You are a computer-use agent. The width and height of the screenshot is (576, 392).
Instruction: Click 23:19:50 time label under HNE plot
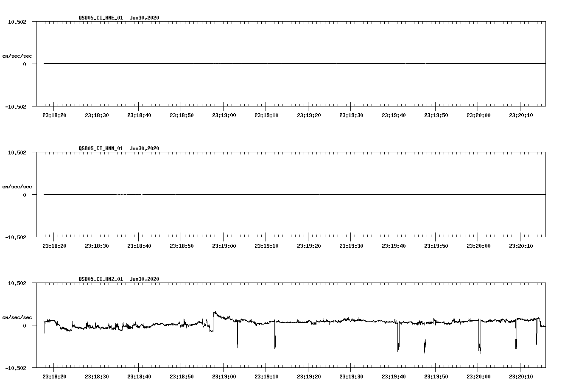tap(436, 115)
